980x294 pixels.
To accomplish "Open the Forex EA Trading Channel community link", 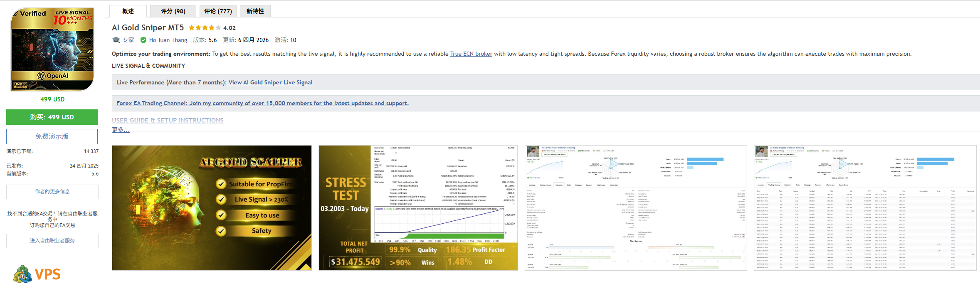I will click(262, 103).
